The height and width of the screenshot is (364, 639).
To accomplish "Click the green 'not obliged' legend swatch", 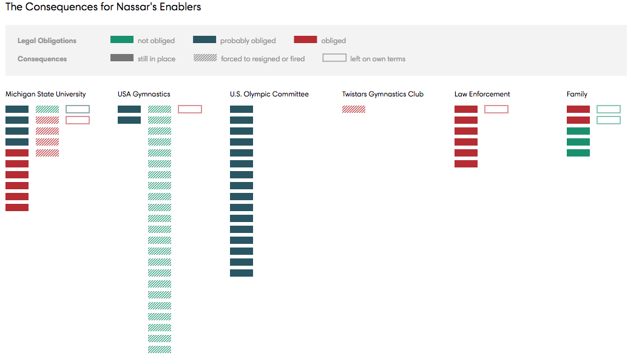I will pyautogui.click(x=121, y=40).
